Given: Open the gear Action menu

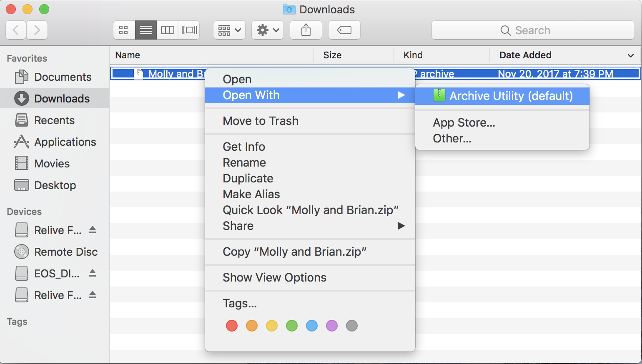Looking at the screenshot, I should [x=268, y=30].
